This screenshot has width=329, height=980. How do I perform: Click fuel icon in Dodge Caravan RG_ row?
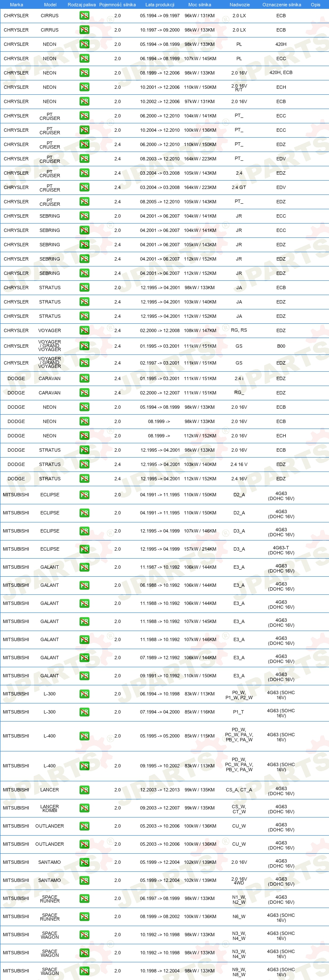click(84, 393)
